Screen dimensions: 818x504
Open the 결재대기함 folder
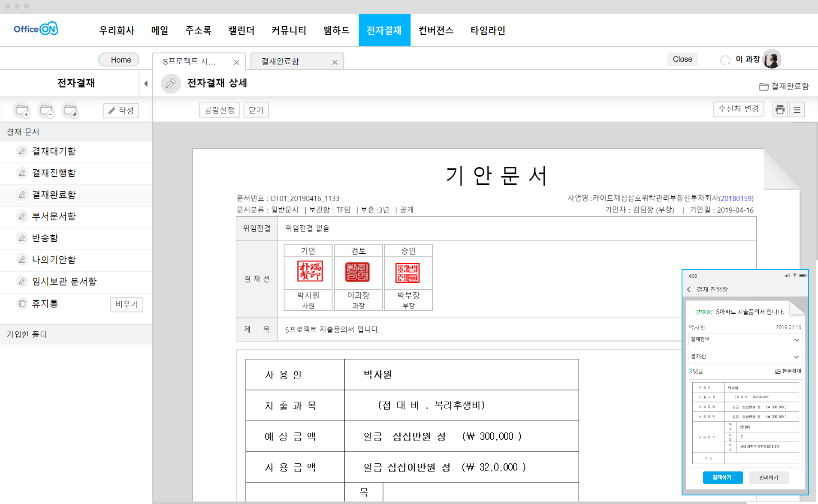click(54, 151)
